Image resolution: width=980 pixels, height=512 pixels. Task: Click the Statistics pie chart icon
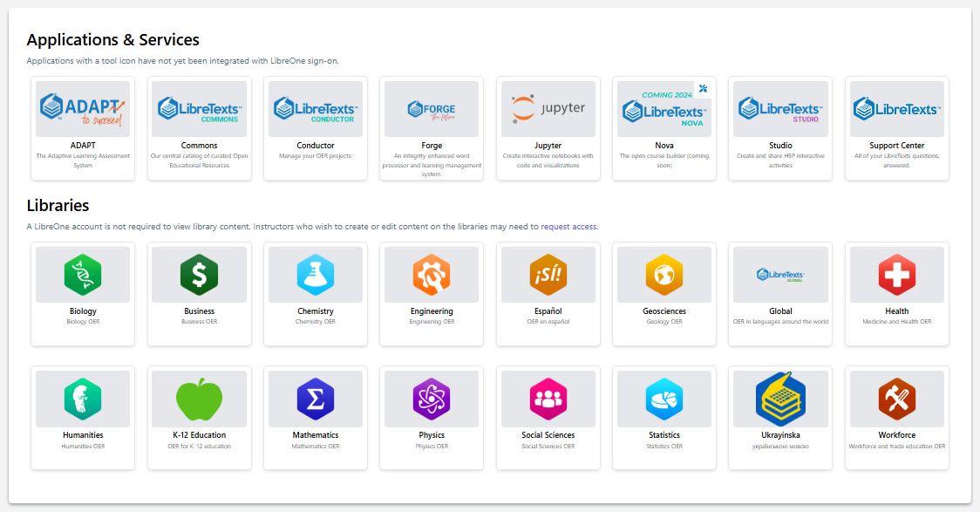pyautogui.click(x=664, y=399)
